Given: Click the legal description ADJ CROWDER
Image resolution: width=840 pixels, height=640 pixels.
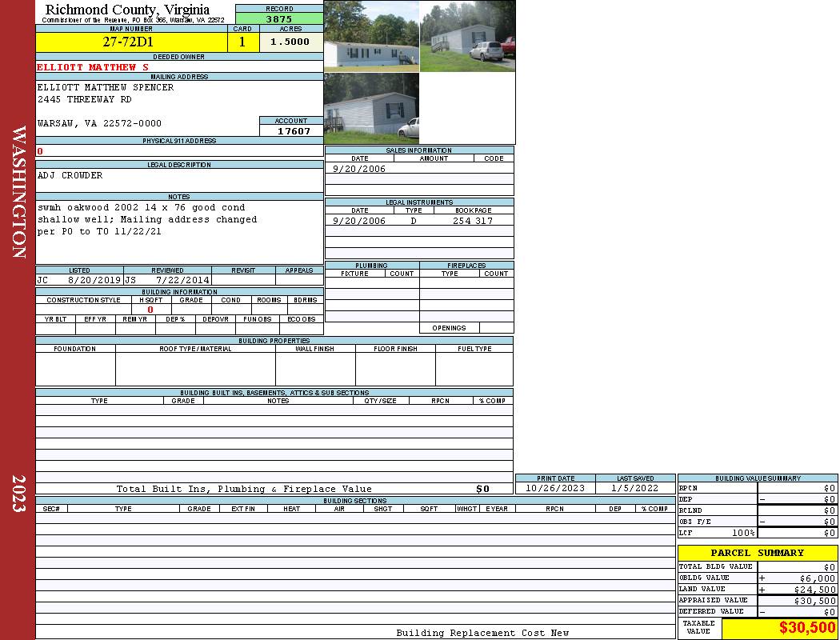Looking at the screenshot, I should point(70,175).
